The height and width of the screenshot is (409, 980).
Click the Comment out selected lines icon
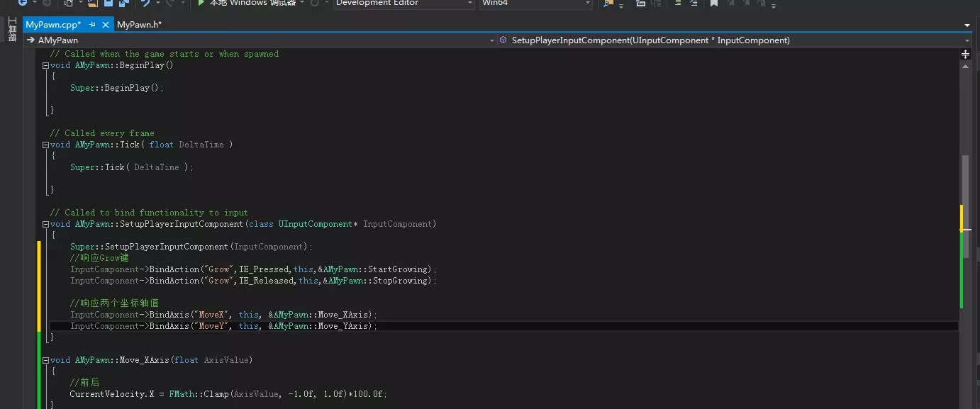pos(676,4)
